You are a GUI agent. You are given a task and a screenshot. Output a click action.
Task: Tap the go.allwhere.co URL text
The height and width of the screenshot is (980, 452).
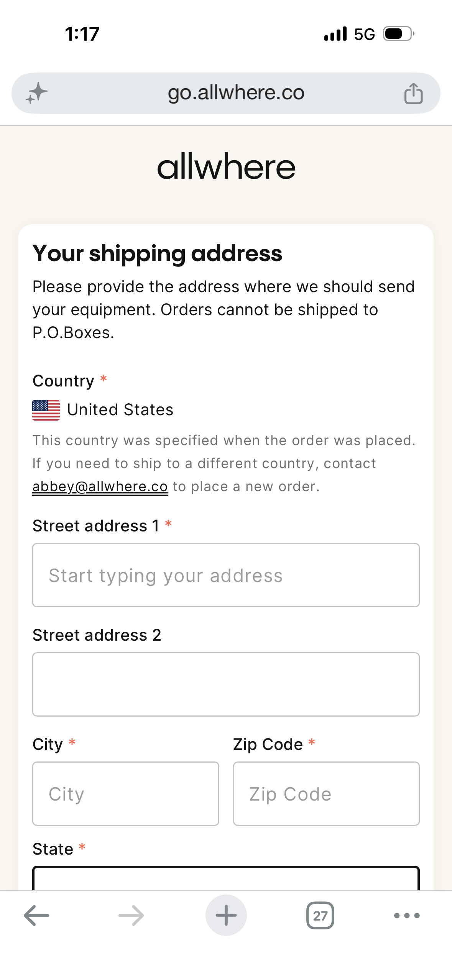click(x=236, y=93)
